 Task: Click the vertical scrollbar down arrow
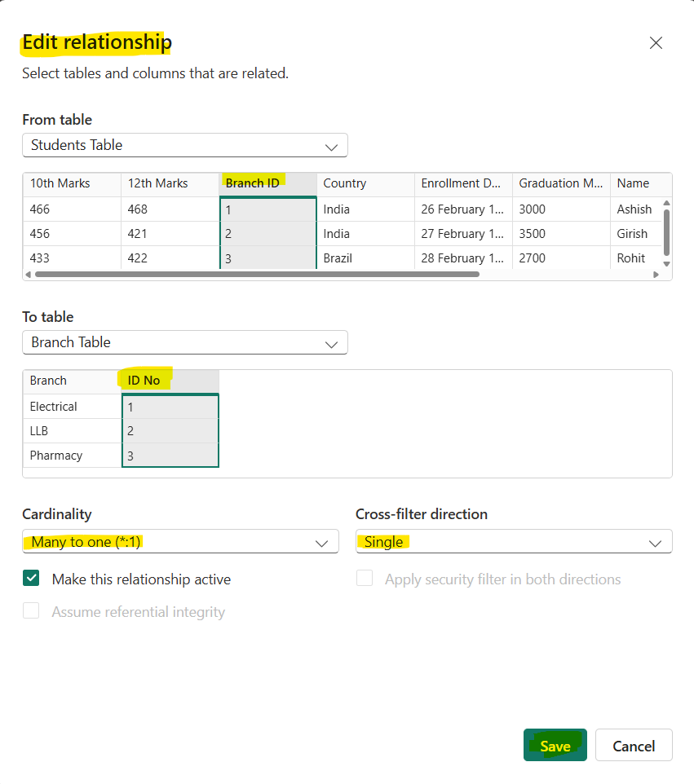tap(665, 261)
